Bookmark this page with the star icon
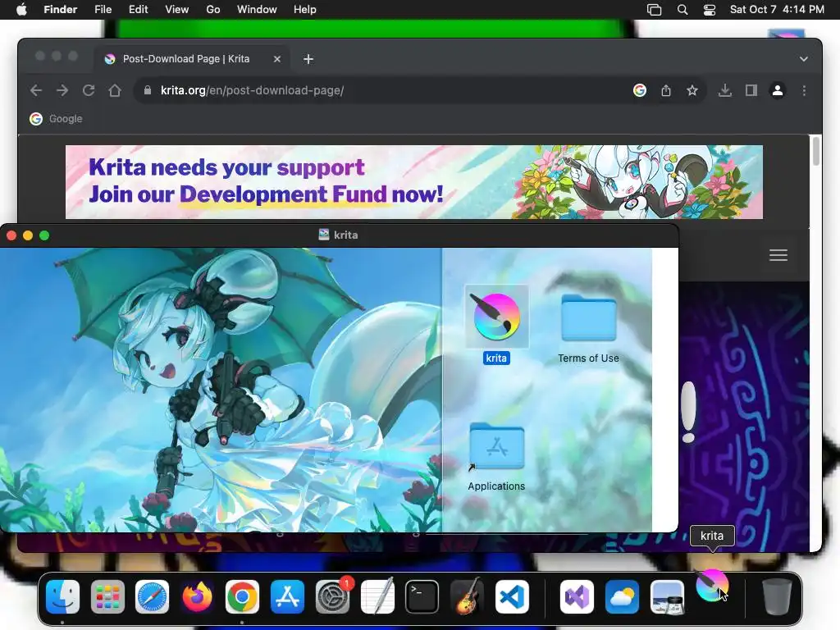840x630 pixels. coord(692,90)
